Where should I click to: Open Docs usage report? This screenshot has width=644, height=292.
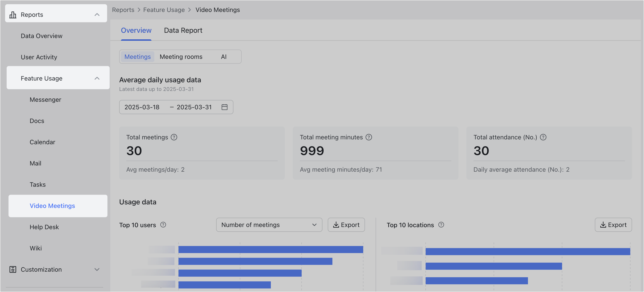click(x=37, y=121)
